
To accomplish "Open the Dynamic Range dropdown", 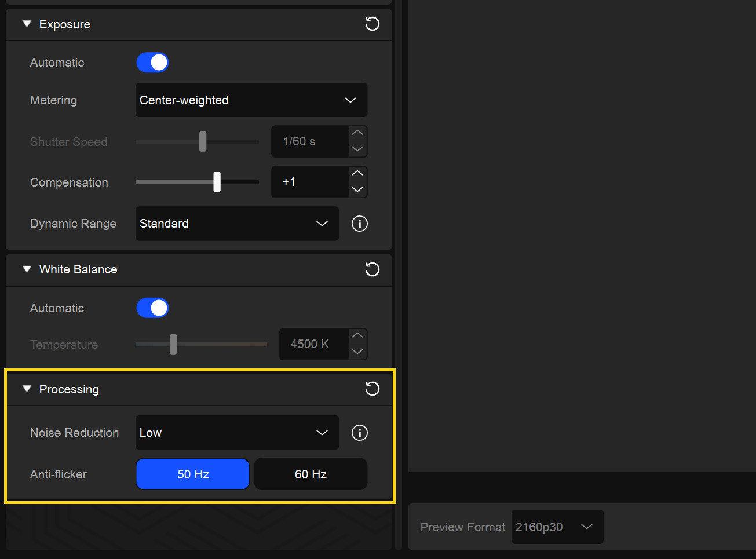I will pos(237,224).
